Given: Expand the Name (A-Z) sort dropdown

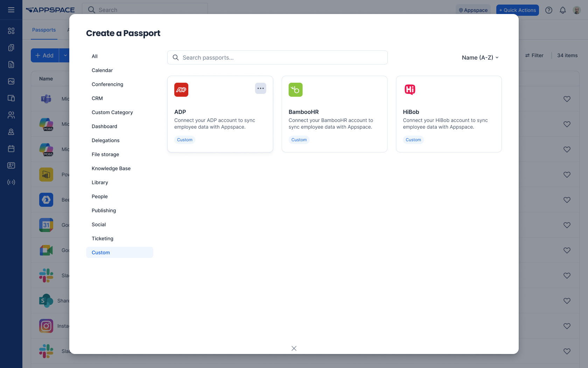Looking at the screenshot, I should coord(480,57).
